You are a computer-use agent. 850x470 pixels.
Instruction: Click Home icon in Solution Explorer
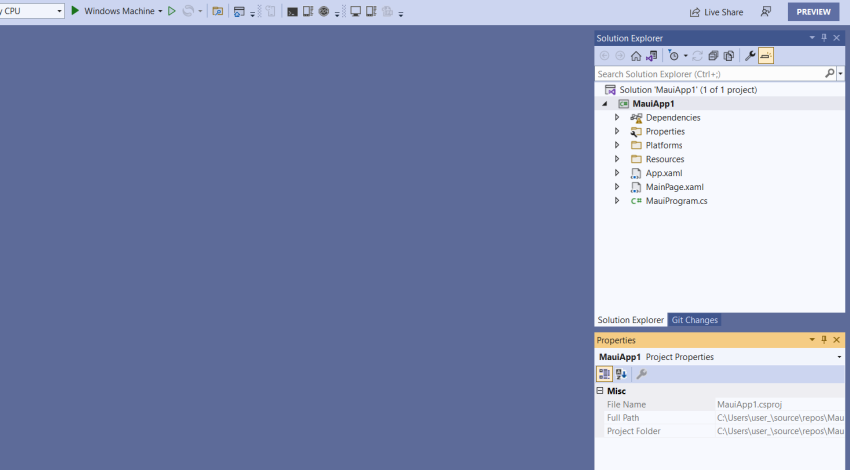click(x=636, y=56)
